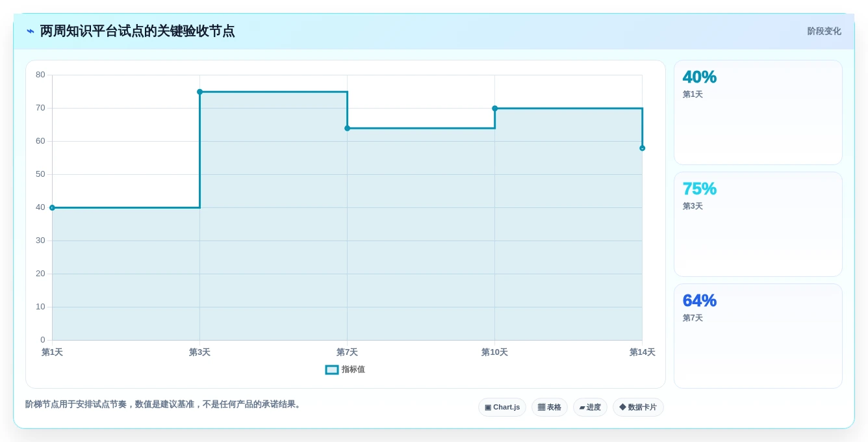Click the 第14天 data point at 58

(x=642, y=148)
